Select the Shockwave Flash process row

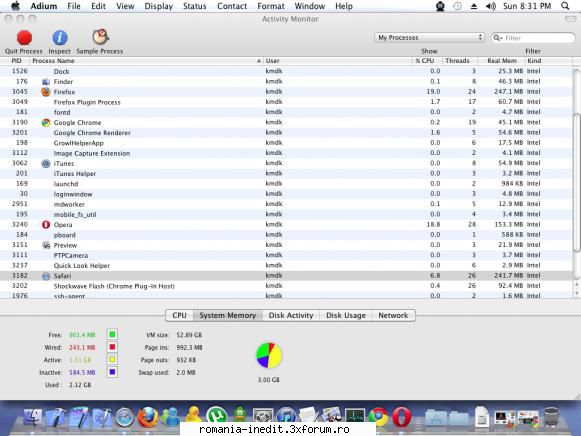point(286,286)
